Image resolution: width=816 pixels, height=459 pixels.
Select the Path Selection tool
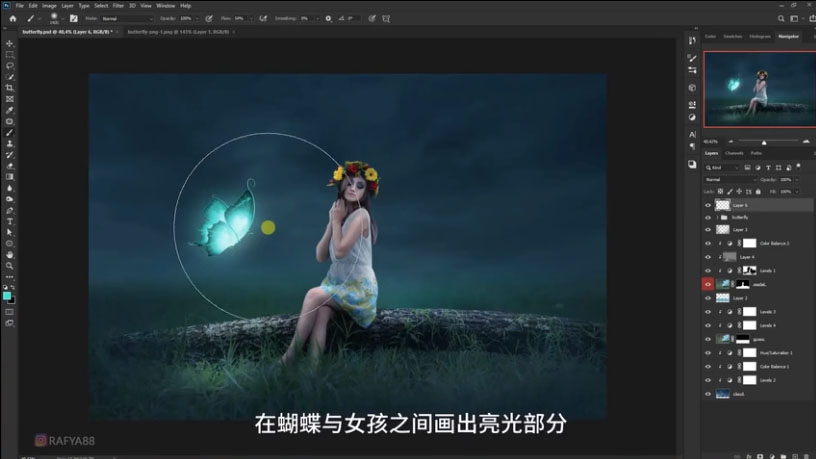9,233
